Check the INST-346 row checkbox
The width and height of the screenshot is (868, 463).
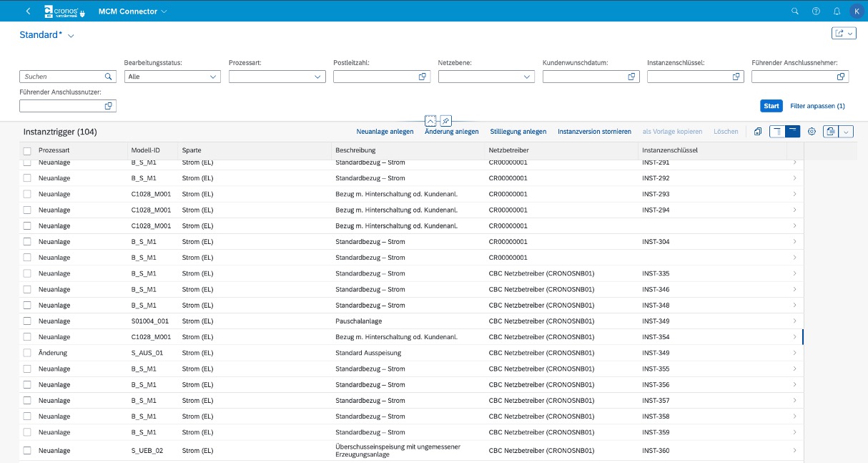pos(27,289)
